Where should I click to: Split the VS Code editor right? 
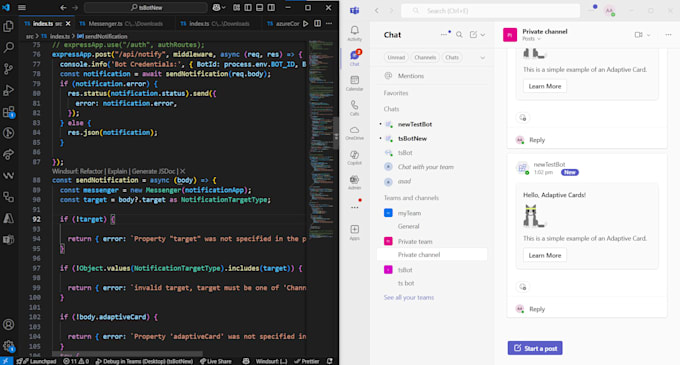tap(317, 23)
